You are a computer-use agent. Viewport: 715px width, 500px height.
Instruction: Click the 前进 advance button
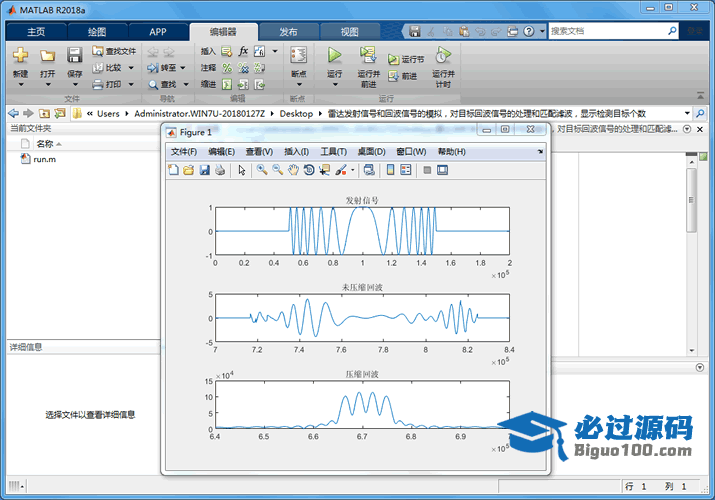coord(403,76)
